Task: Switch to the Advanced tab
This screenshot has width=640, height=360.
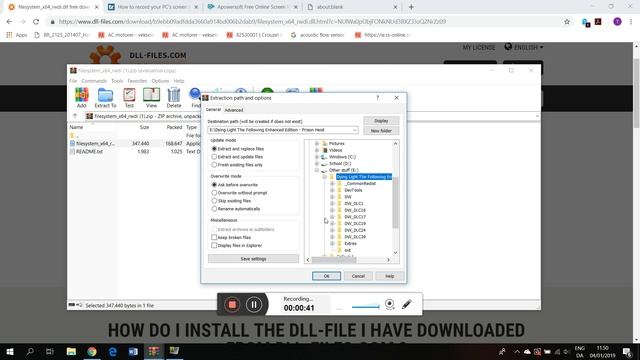Action: tap(234, 110)
